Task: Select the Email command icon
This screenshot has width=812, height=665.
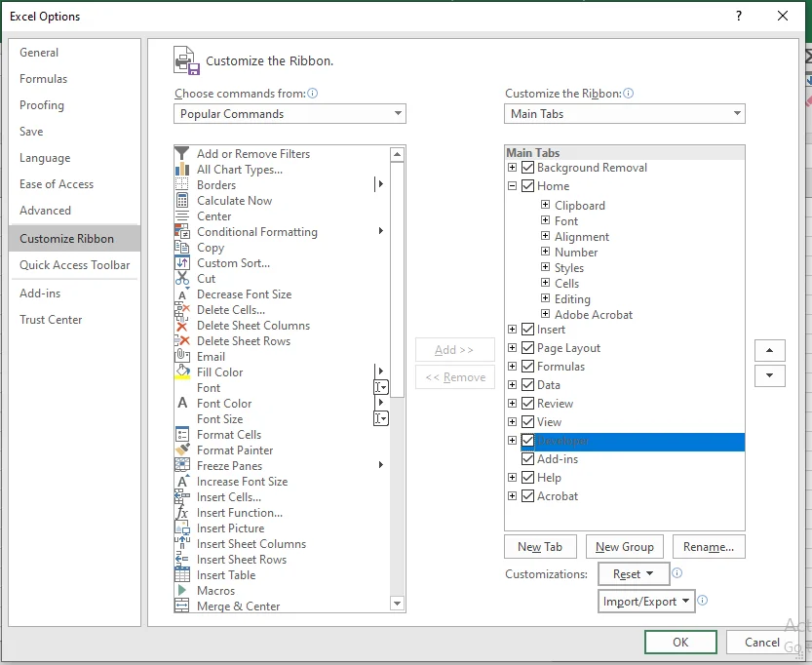Action: point(181,356)
